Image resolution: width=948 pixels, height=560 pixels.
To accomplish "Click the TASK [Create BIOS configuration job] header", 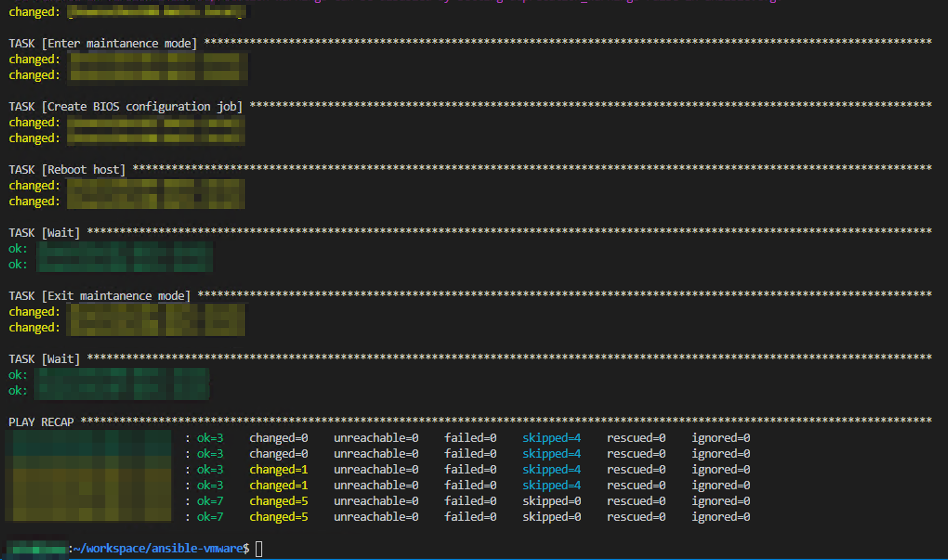I will click(125, 106).
